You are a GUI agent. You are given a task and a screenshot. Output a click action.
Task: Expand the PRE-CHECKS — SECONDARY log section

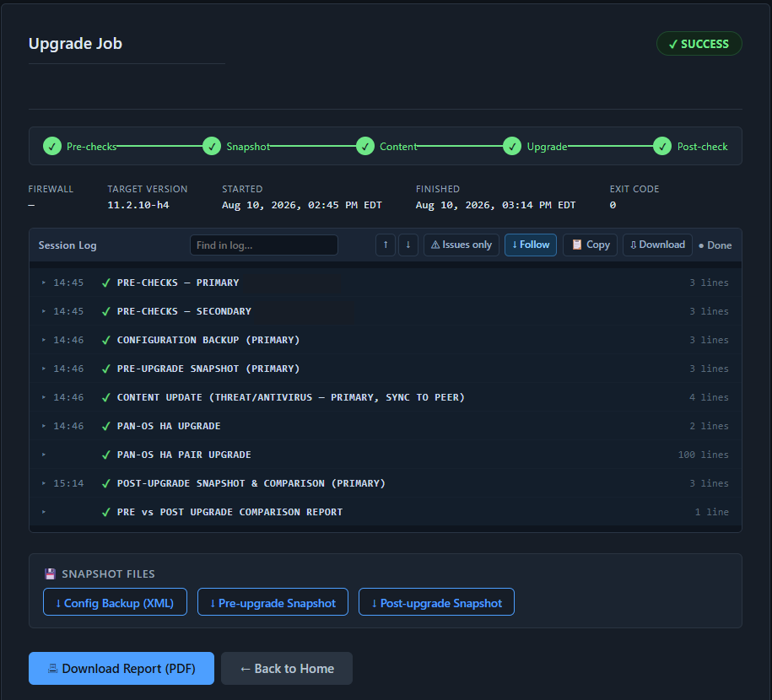click(x=44, y=311)
